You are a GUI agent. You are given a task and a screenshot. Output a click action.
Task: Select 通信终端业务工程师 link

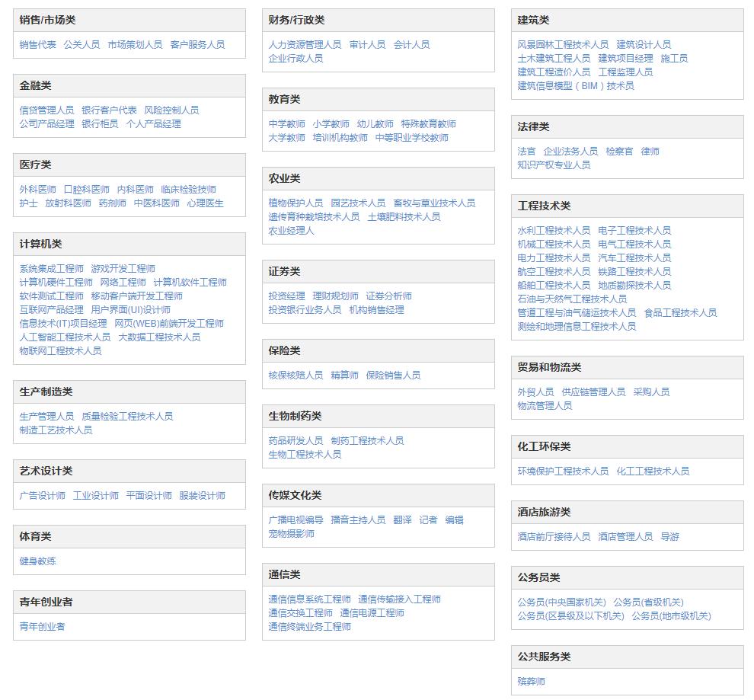[310, 627]
